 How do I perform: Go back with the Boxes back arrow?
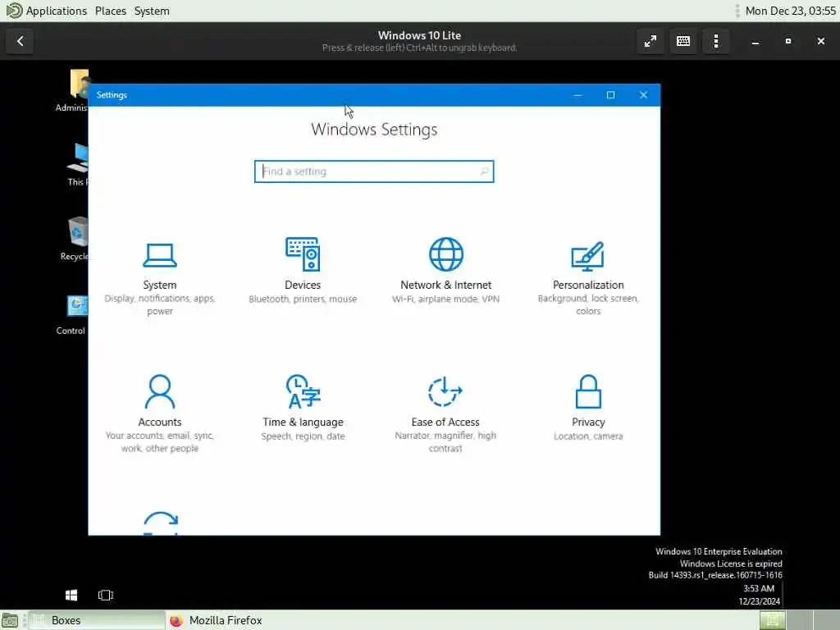[21, 41]
